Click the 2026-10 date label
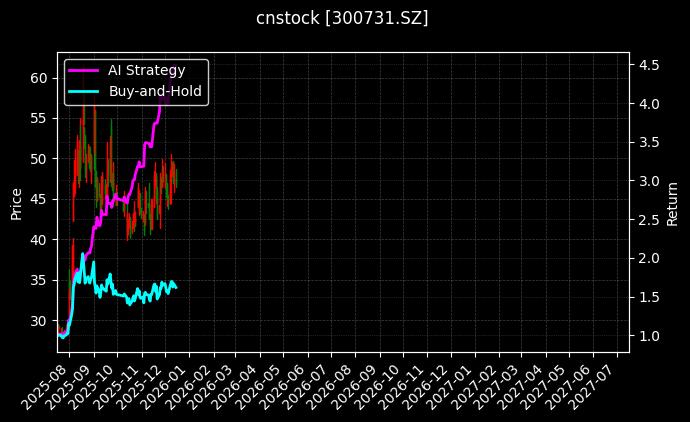The image size is (690, 422). coord(380,386)
